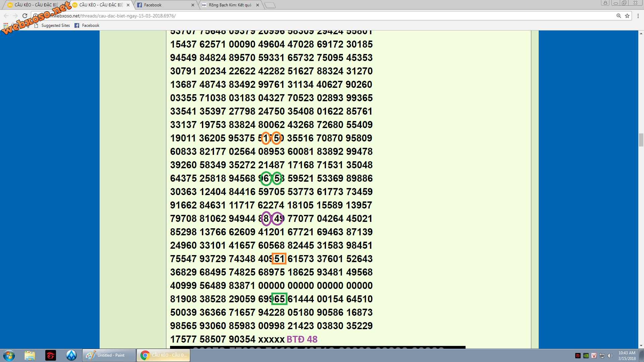Click number 30185 in the list
Screen dimensions: 644x362
(x=359, y=44)
